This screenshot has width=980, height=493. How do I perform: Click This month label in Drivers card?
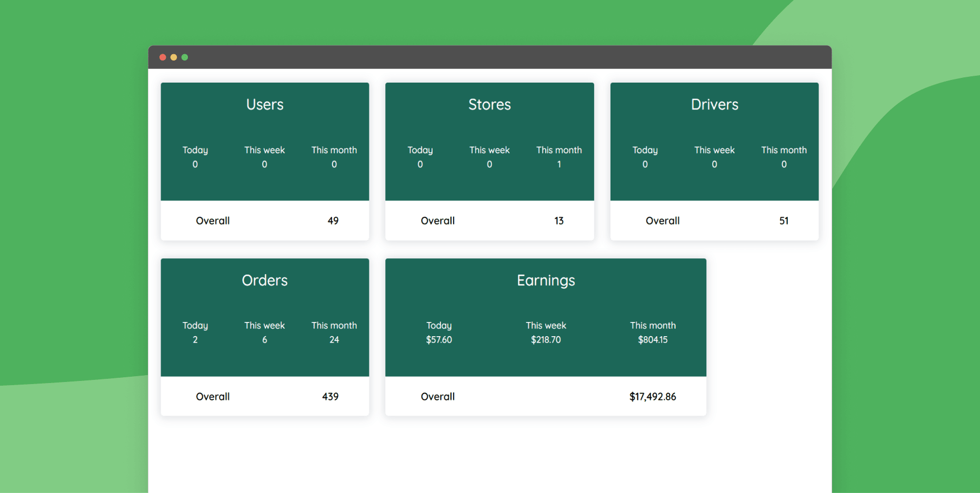point(784,150)
